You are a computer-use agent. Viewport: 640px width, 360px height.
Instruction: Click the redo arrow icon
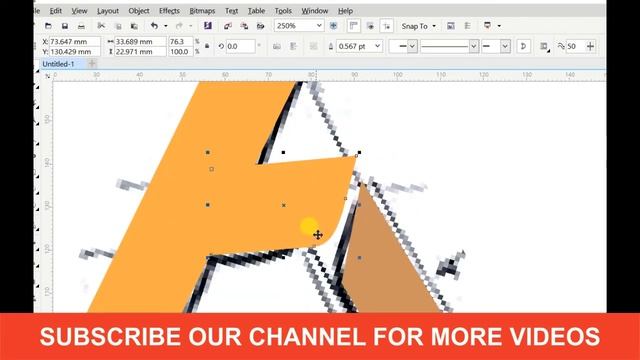coord(179,26)
